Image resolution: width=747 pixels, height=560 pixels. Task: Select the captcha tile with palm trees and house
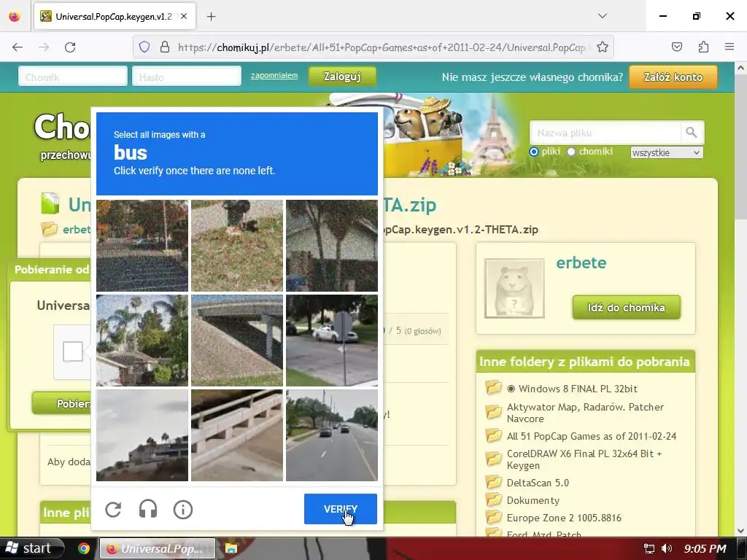coord(142,341)
